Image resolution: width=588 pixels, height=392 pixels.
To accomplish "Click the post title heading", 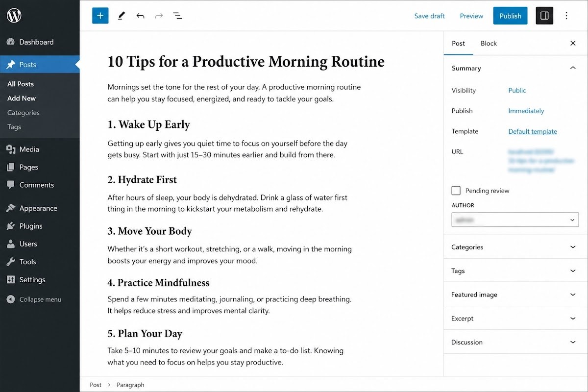I will (246, 62).
